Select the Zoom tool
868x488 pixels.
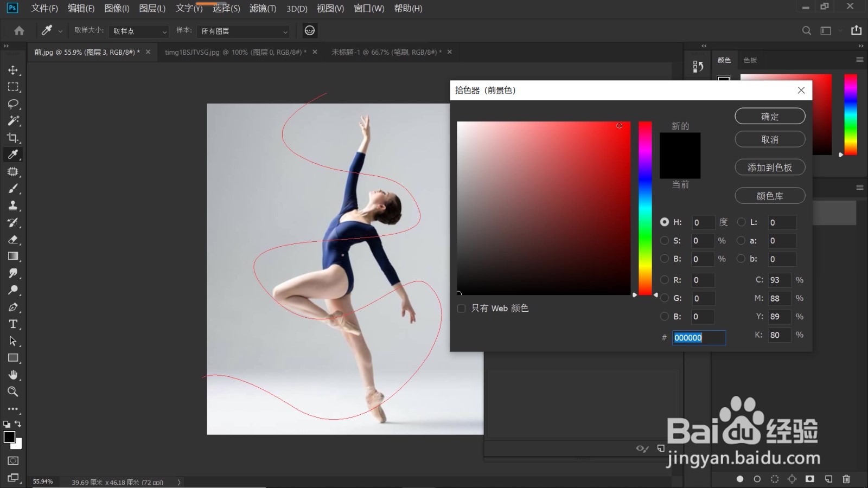[13, 391]
